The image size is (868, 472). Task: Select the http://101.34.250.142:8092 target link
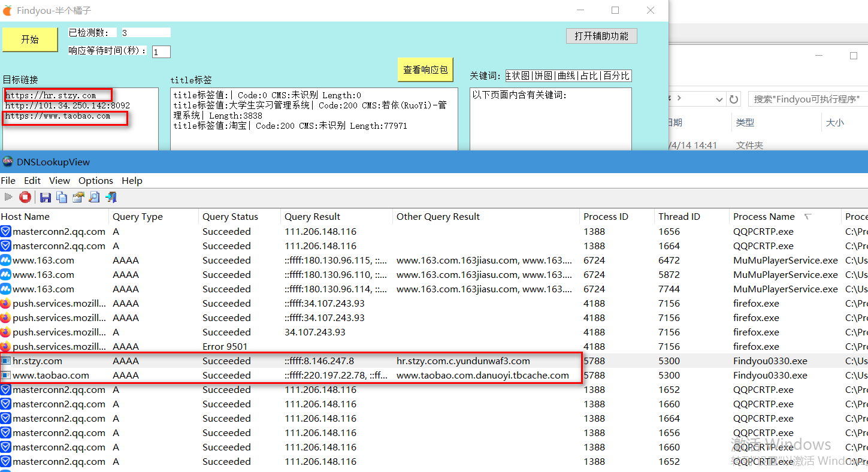pyautogui.click(x=67, y=105)
